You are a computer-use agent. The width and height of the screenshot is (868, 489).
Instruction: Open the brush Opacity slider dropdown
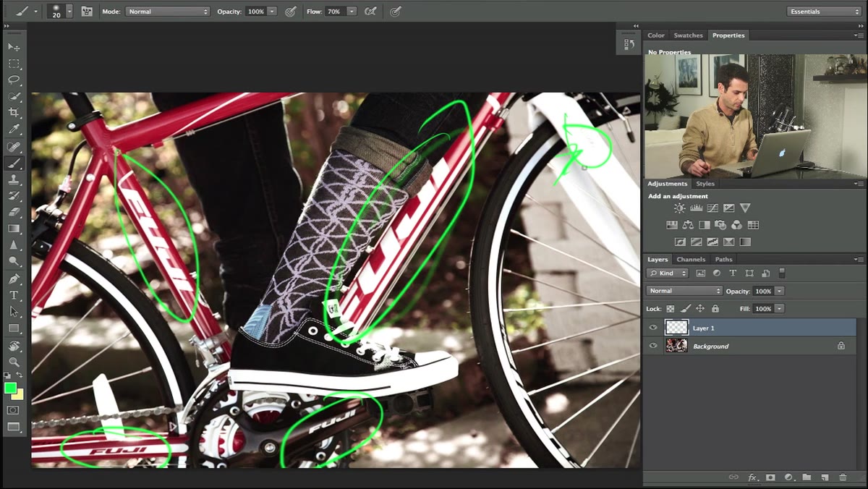tap(272, 12)
